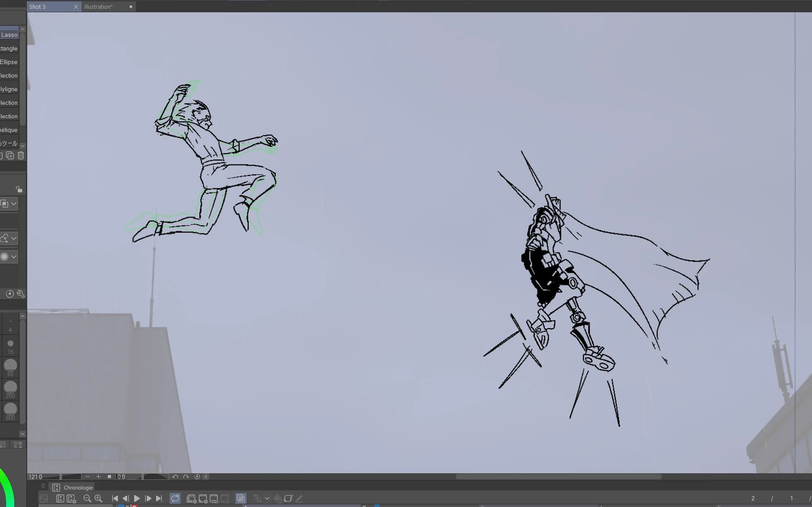Step back to the previous frame
812x507 pixels.
(x=125, y=498)
